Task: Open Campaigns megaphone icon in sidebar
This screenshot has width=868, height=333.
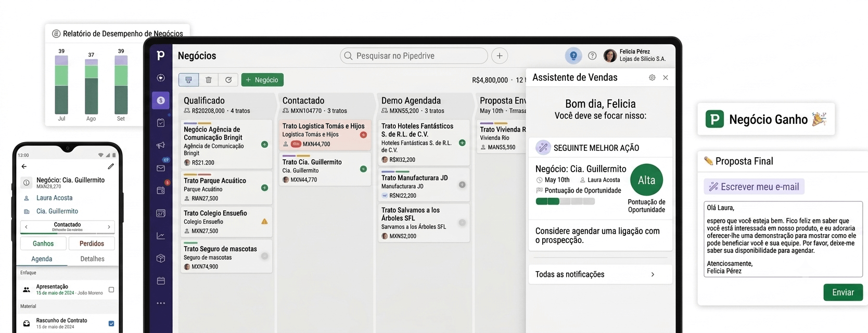Action: [161, 145]
